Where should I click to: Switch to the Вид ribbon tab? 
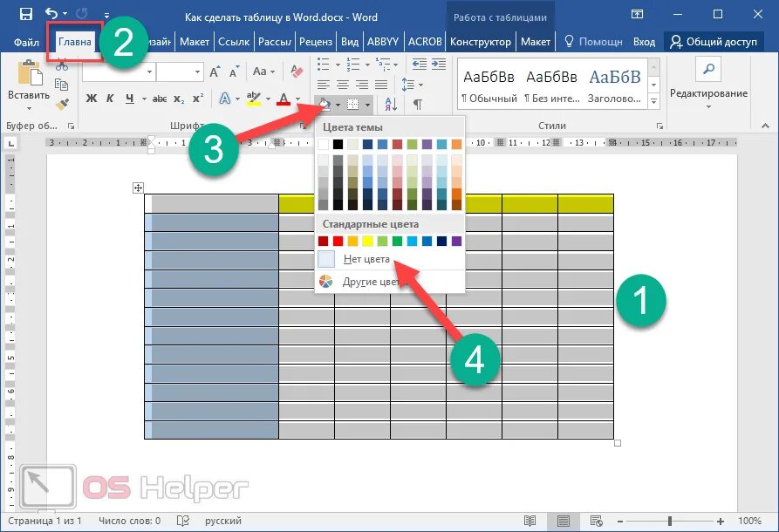tap(350, 42)
